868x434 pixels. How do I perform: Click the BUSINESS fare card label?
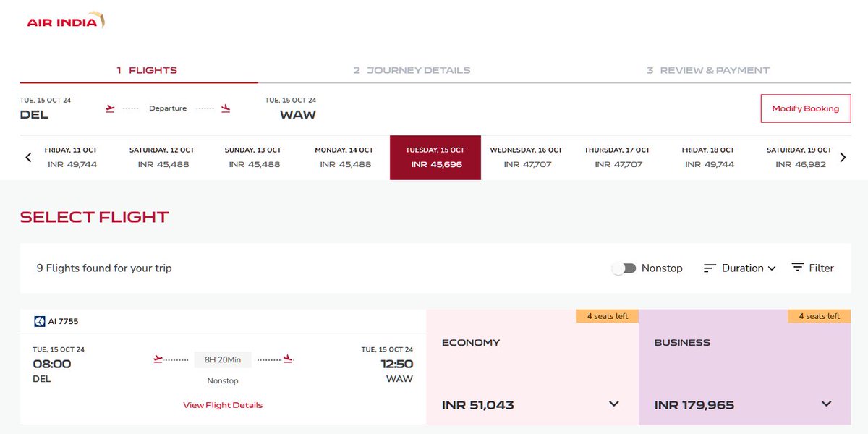point(682,343)
